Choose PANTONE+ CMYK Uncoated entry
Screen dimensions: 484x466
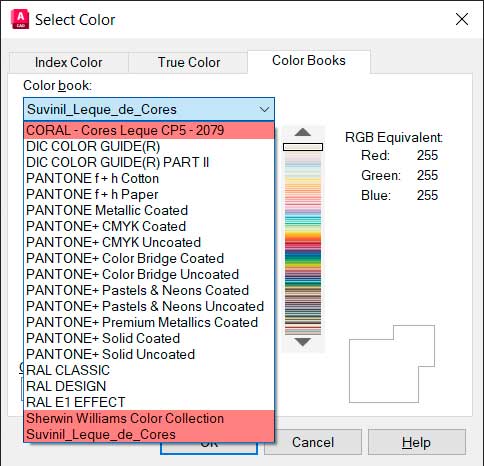(149, 242)
